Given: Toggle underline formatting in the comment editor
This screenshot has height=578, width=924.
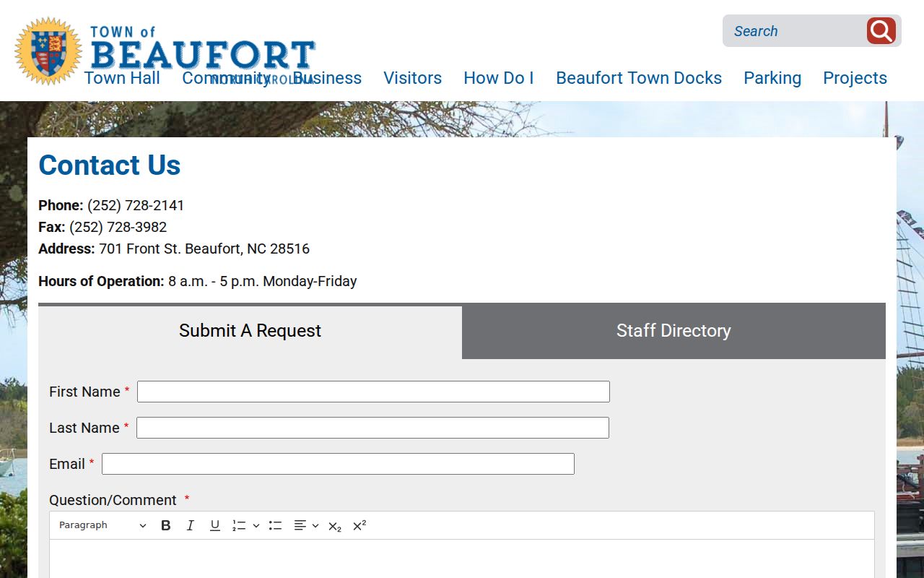Looking at the screenshot, I should [x=215, y=525].
